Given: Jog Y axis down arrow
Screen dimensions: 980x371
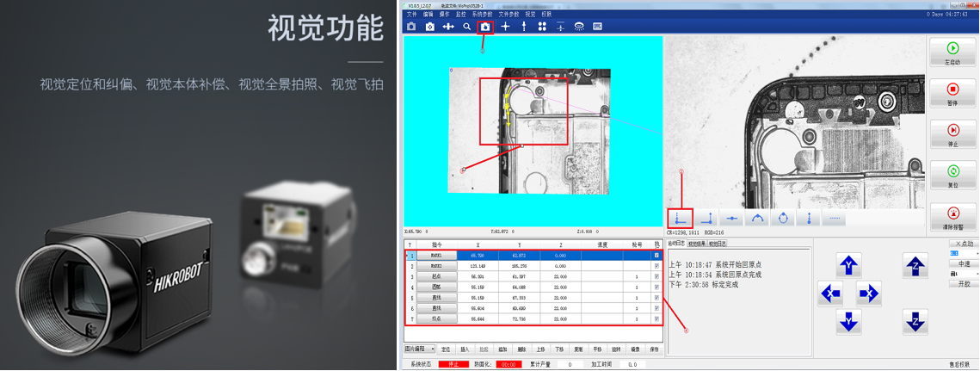Looking at the screenshot, I should (848, 322).
